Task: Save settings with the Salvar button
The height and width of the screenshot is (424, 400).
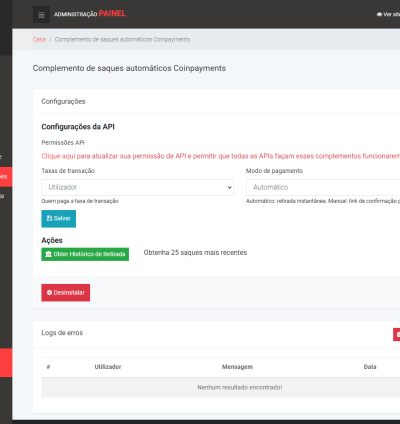Action: 59,219
